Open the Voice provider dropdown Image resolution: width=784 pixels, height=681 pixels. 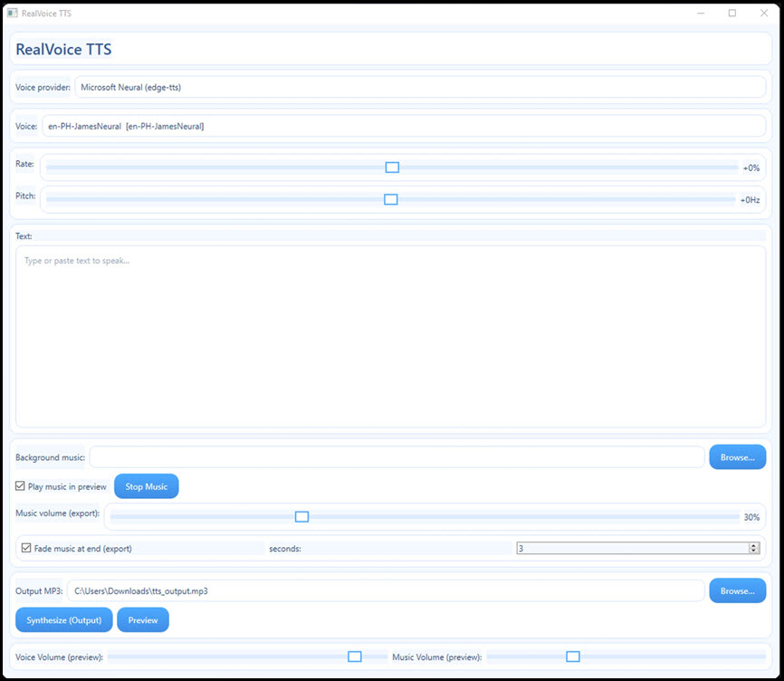[x=420, y=87]
